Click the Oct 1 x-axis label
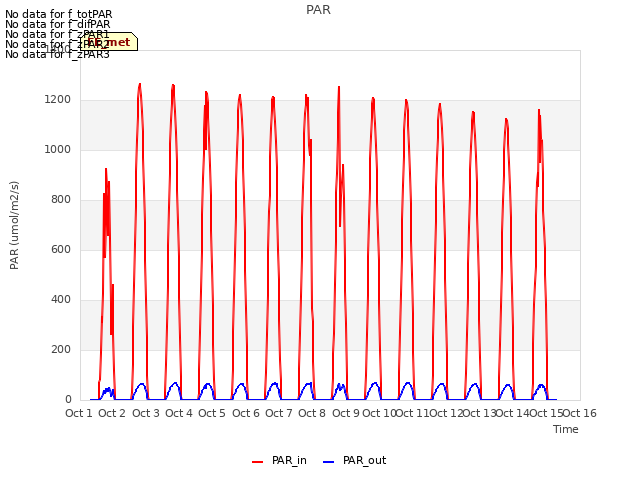The width and height of the screenshot is (640, 480). pyautogui.click(x=79, y=413)
